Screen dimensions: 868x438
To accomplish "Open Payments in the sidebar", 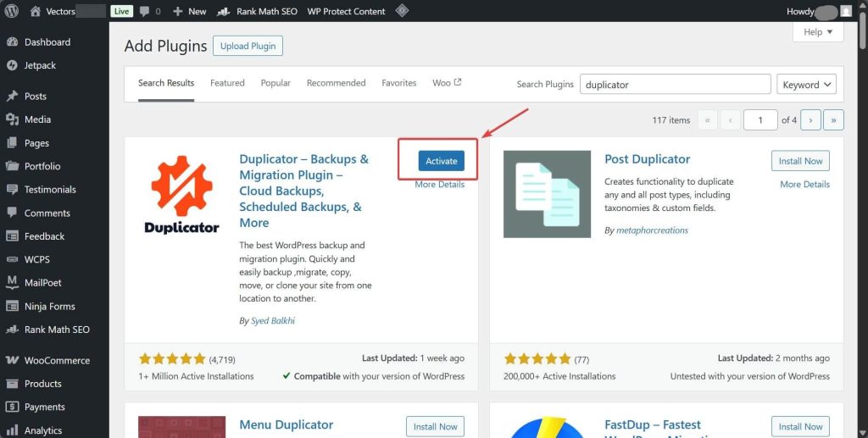I will [44, 407].
